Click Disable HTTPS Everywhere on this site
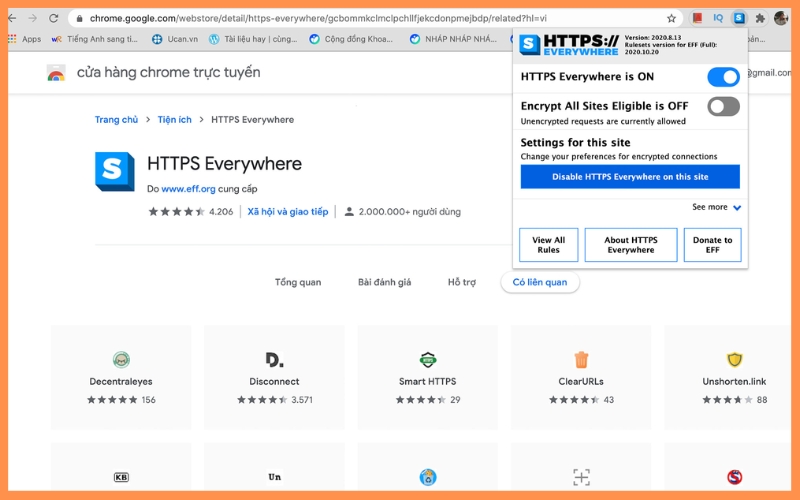800x500 pixels. pyautogui.click(x=630, y=177)
